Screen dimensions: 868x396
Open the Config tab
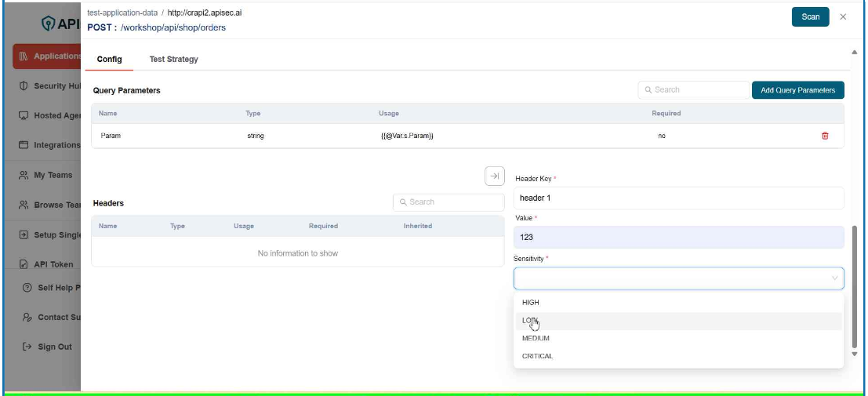click(109, 60)
